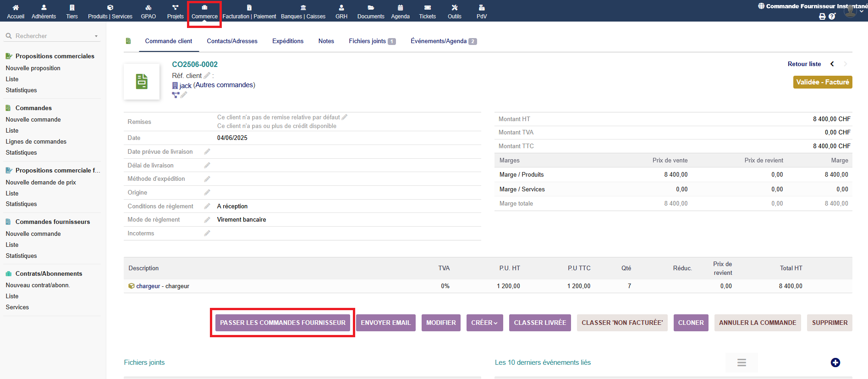Click the Tickets module icon
This screenshot has width=868, height=379.
pos(427,8)
